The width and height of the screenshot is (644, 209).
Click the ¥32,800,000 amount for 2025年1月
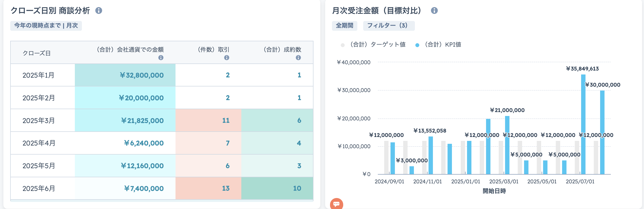(142, 75)
